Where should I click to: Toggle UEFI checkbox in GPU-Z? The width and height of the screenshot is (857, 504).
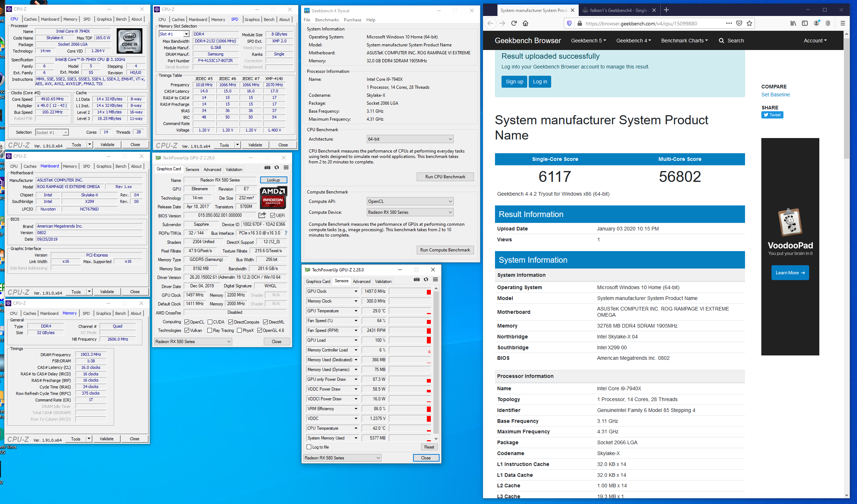coord(273,215)
